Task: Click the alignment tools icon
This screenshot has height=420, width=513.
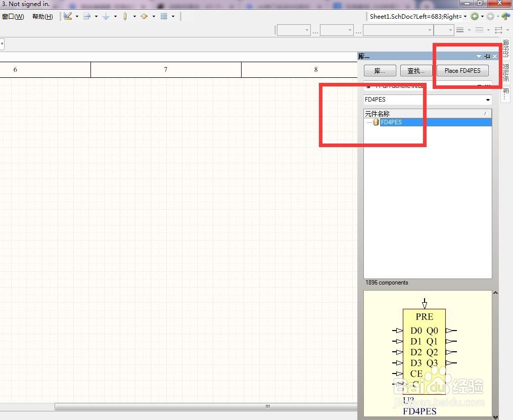Action: point(87,16)
